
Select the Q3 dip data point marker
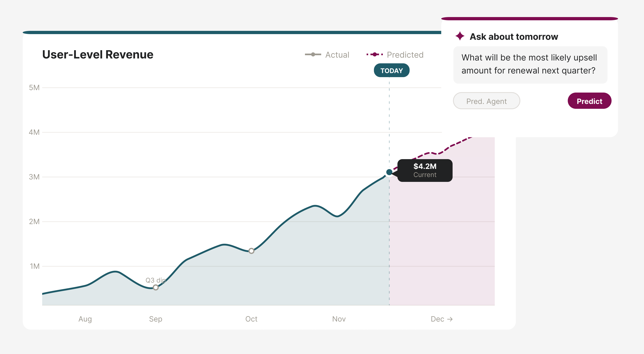pos(156,288)
